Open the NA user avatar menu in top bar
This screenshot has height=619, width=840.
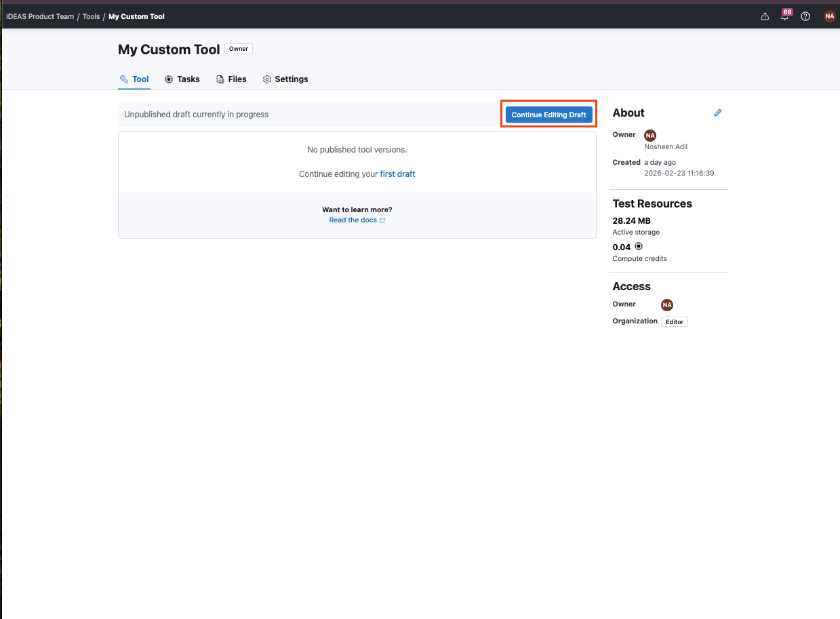(829, 16)
